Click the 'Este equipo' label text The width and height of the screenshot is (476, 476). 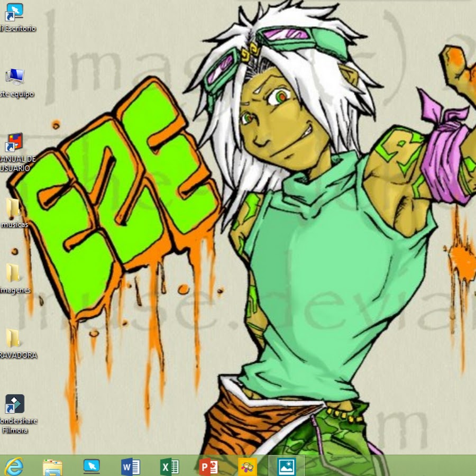(x=17, y=94)
